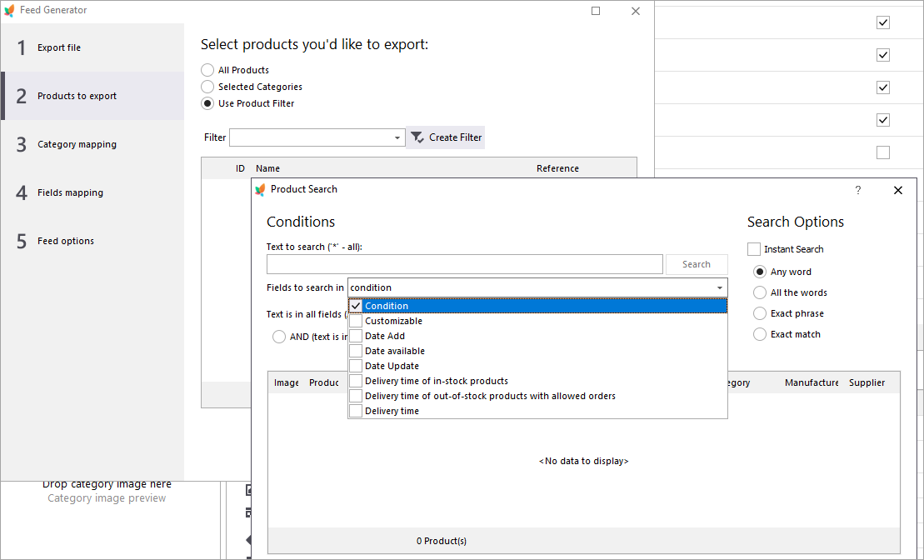
Task: Click the Feed Generator app logo icon
Action: 9,11
